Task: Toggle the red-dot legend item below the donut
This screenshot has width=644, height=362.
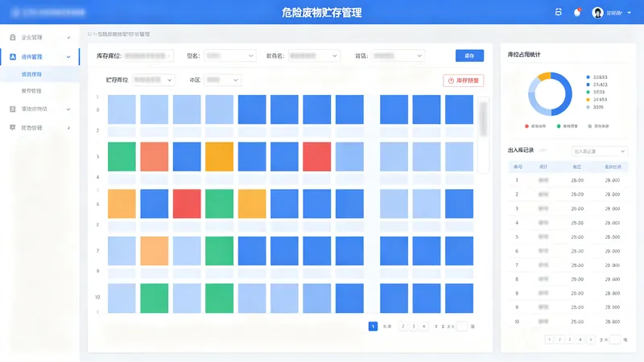Action: pos(535,126)
